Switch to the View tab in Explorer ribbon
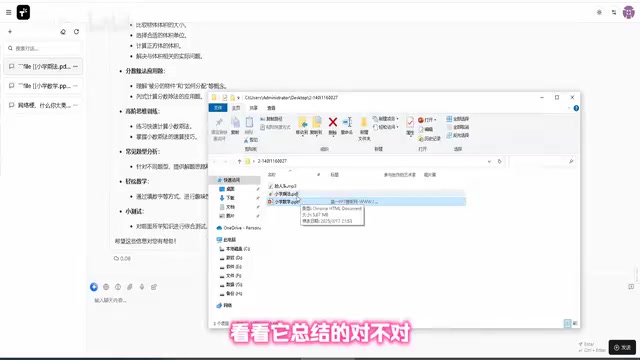The width and height of the screenshot is (640, 360). [271, 108]
